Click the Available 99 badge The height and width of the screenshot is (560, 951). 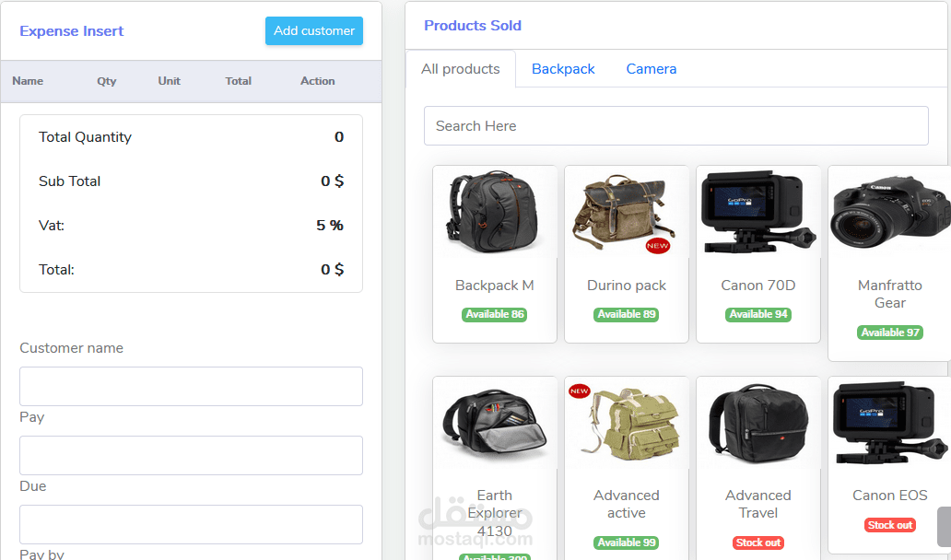click(x=627, y=543)
